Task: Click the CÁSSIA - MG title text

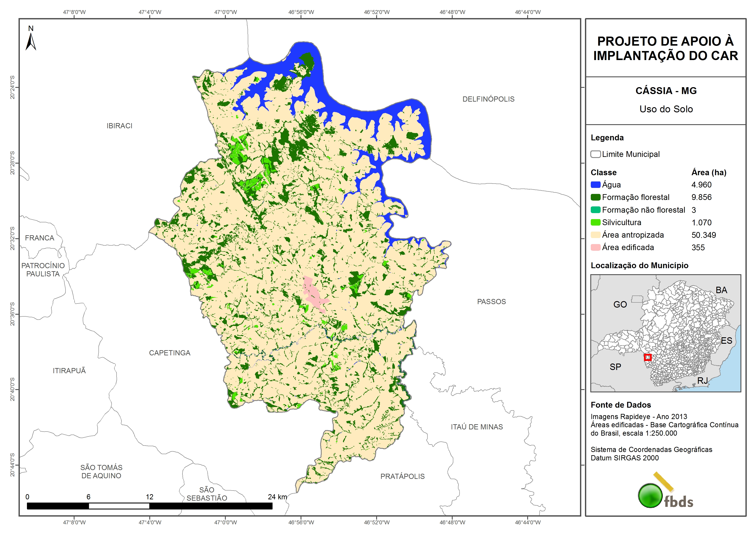Action: 666,91
